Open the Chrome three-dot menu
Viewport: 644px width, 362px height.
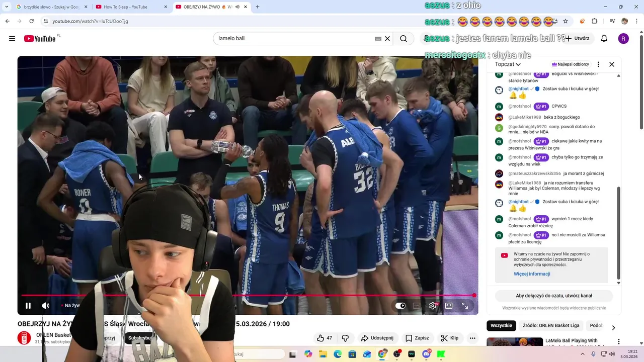click(x=636, y=21)
